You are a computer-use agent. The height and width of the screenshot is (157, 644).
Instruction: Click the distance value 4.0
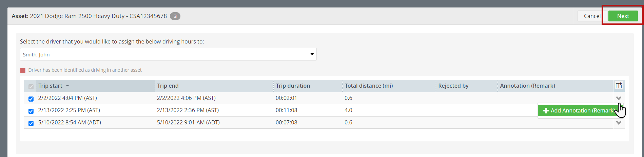click(348, 110)
